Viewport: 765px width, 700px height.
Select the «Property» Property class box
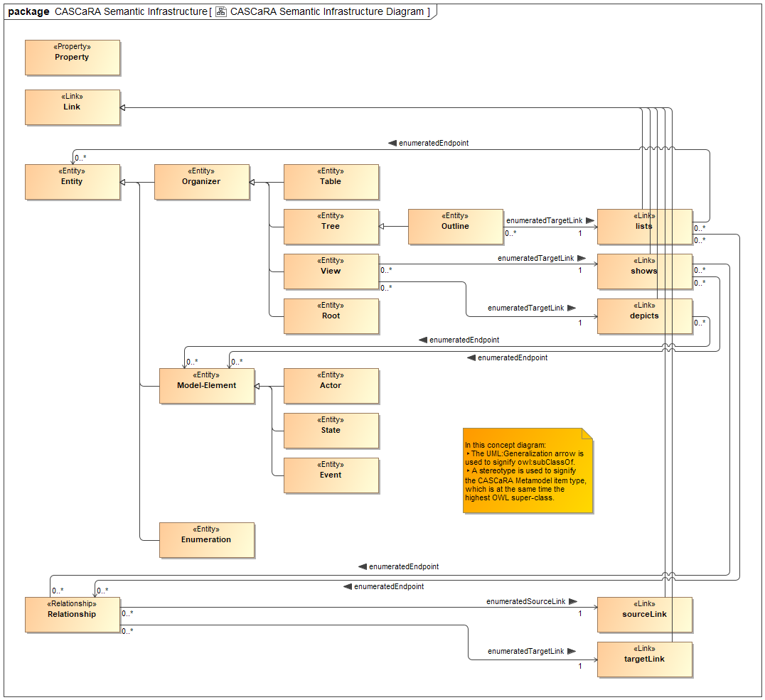72,57
